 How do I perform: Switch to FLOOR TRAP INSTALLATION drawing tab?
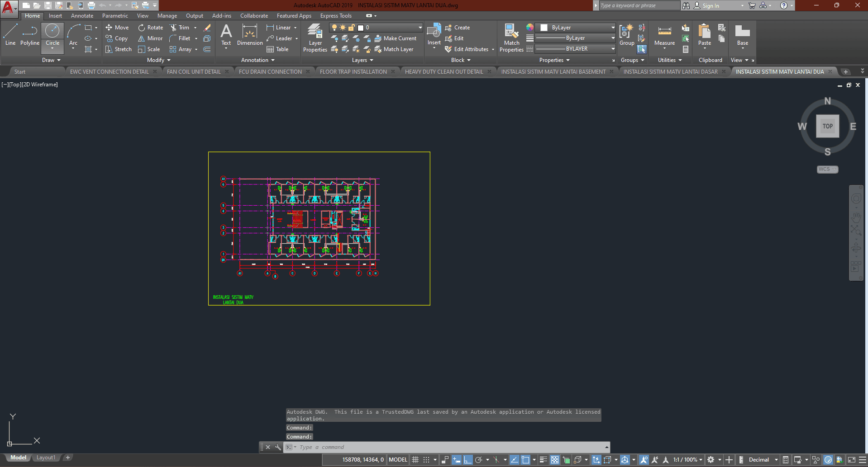pos(353,72)
